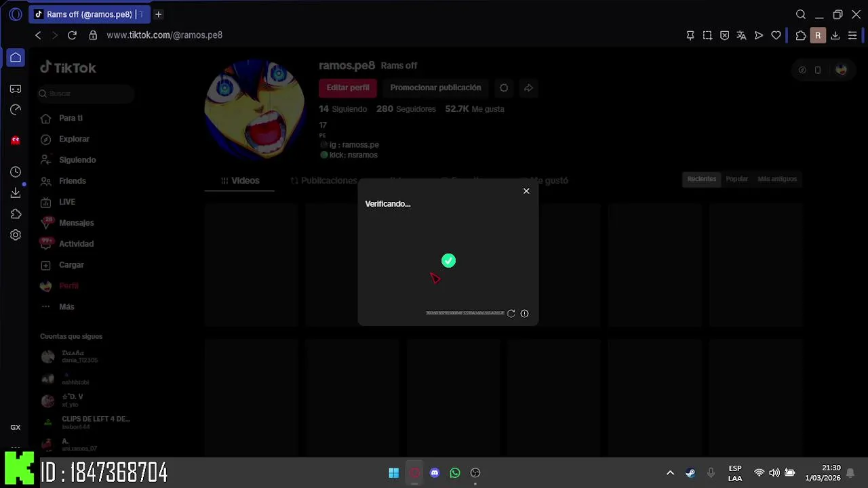Image resolution: width=868 pixels, height=488 pixels.
Task: Refresh the verification captcha
Action: 511,313
